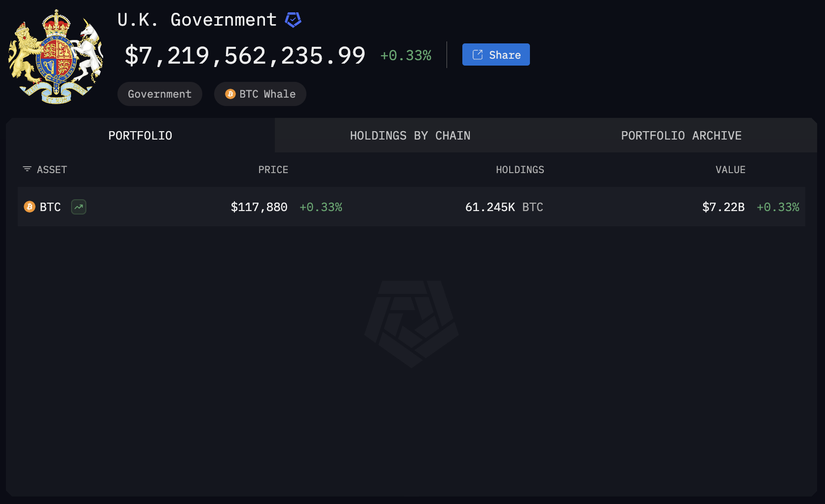Click the BTC holdings amount 61.245K
The image size is (825, 504).
tap(490, 207)
